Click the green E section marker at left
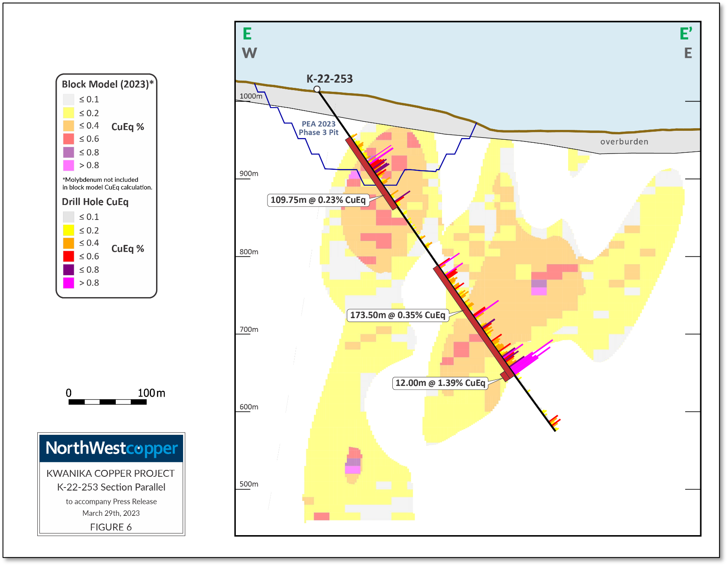This screenshot has height=566, width=728. point(247,33)
